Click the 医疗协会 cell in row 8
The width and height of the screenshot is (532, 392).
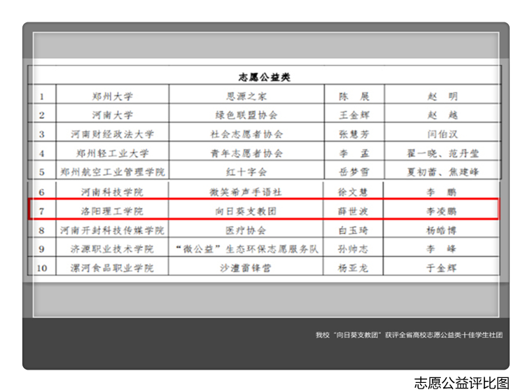tap(246, 230)
